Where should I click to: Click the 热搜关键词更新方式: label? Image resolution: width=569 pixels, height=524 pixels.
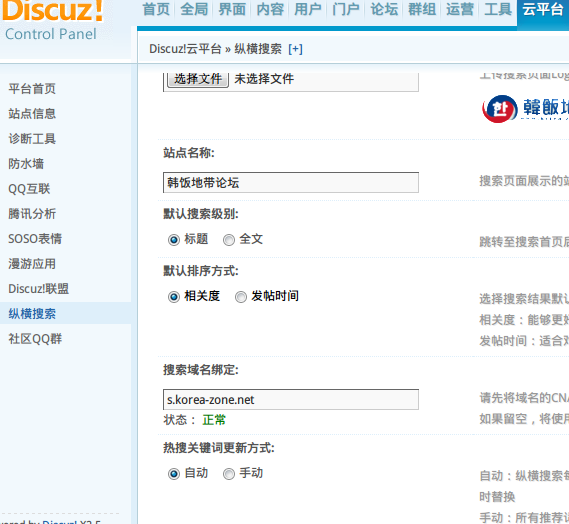click(x=219, y=448)
